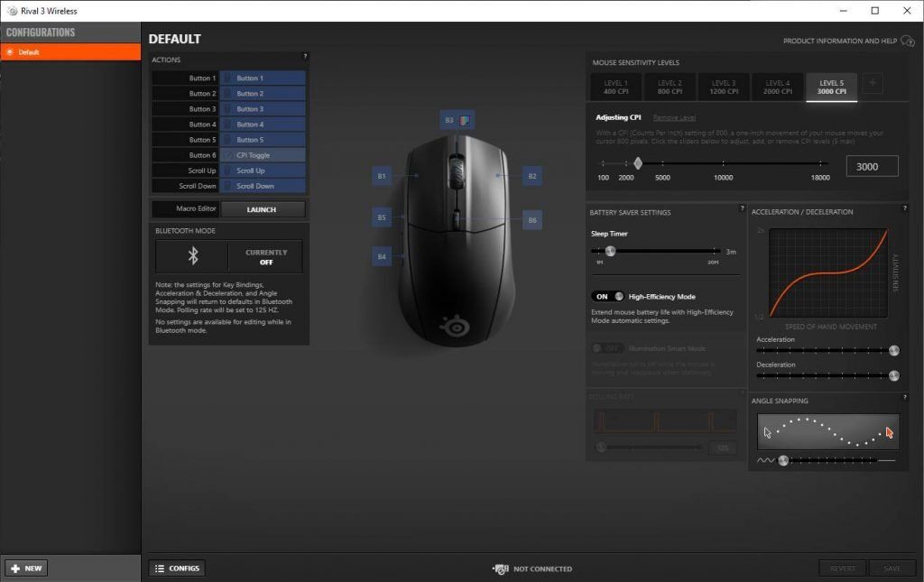Open Product Information and Help icon
Viewport: 924px width, 582px height.
coord(908,42)
